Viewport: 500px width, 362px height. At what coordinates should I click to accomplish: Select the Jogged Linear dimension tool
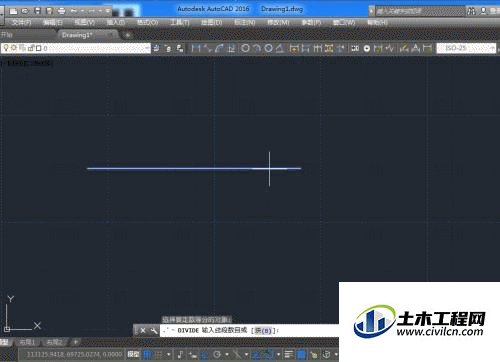coord(389,48)
